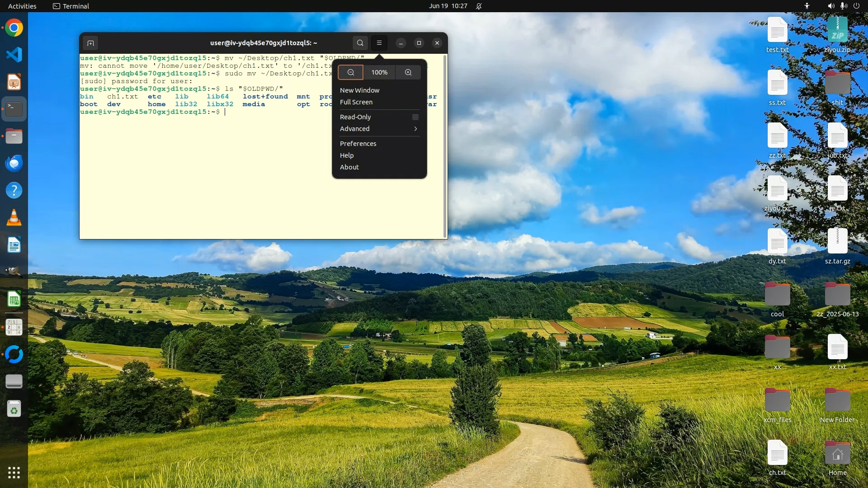
Task: Choose the Preferences menu entry
Action: (358, 144)
